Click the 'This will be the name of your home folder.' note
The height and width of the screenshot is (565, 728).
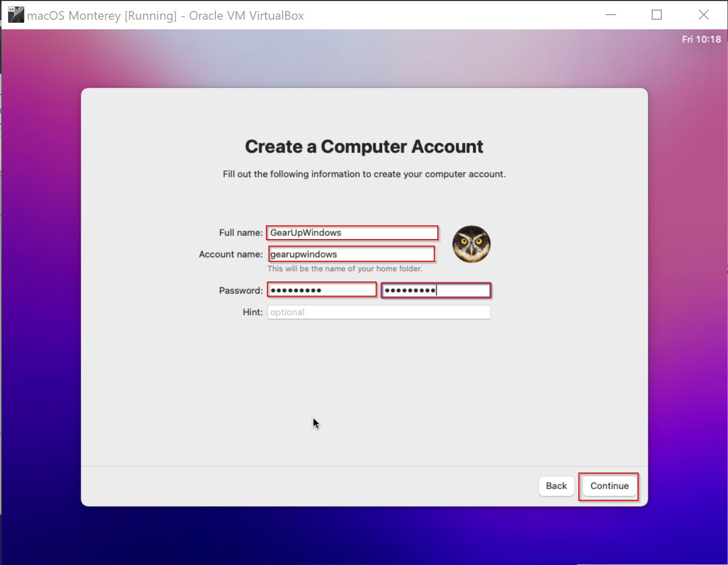point(345,268)
